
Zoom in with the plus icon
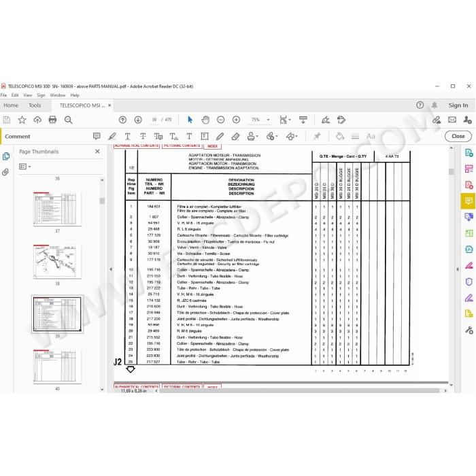(x=236, y=120)
